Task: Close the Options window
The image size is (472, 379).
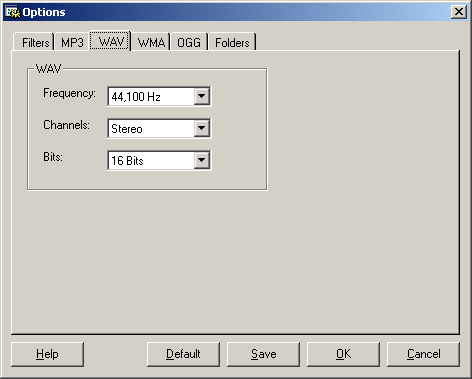Action: [x=459, y=12]
